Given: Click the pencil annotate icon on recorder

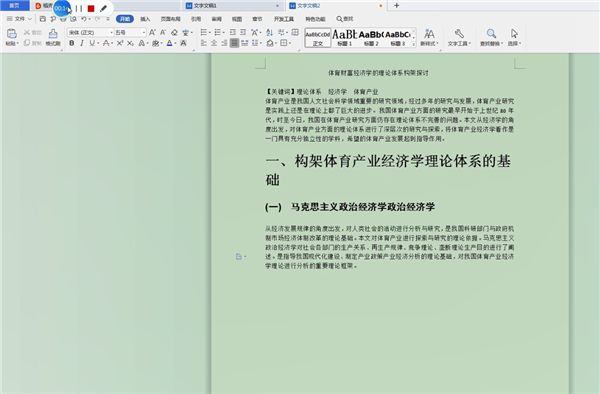Looking at the screenshot, I should (103, 8).
